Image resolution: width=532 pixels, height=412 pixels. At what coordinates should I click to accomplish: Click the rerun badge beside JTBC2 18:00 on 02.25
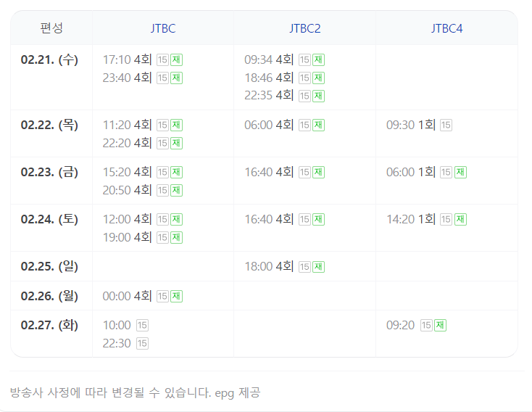point(318,267)
